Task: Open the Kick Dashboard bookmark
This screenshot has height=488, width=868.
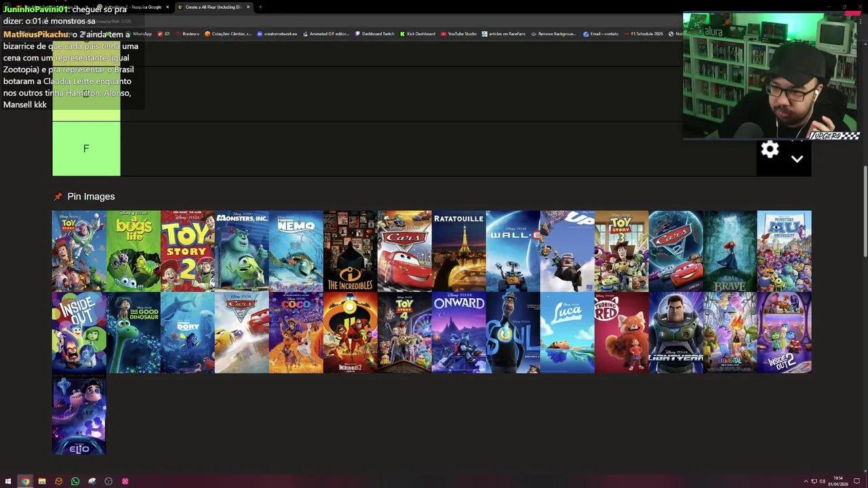Action: tap(418, 34)
